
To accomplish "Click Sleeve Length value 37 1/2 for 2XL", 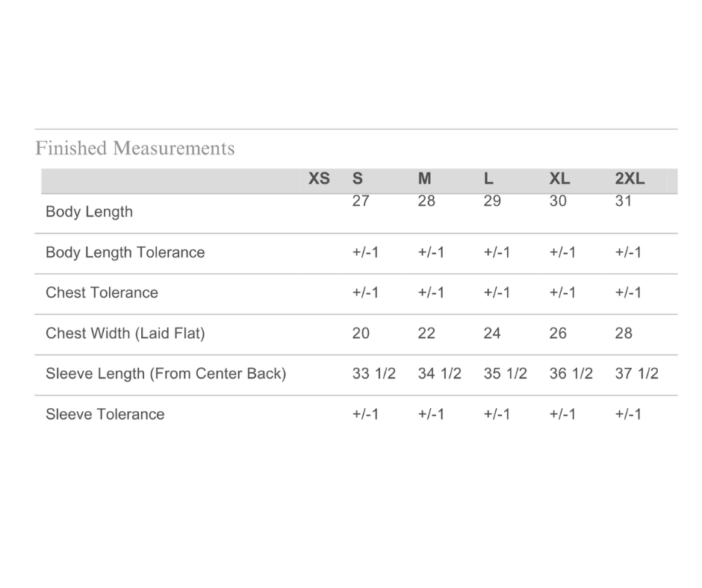I will [x=636, y=374].
